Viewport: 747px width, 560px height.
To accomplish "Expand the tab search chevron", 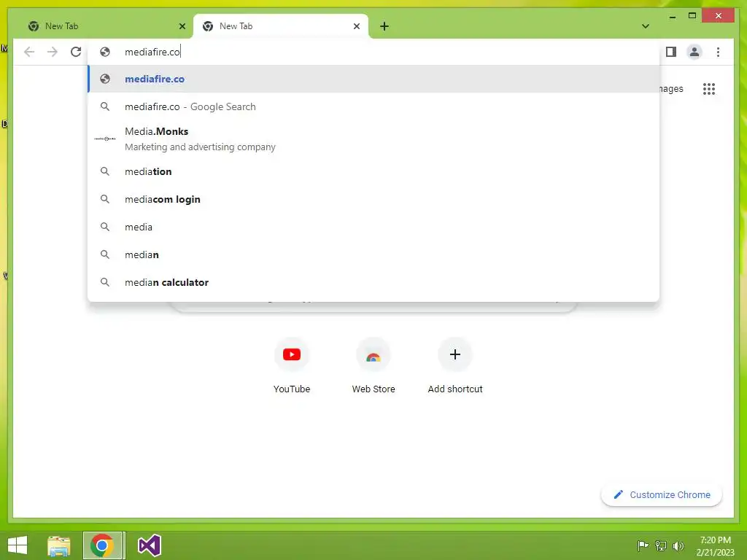I will click(x=646, y=26).
